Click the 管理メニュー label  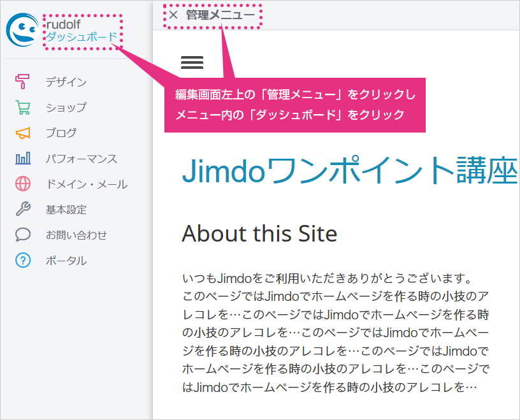tap(220, 15)
